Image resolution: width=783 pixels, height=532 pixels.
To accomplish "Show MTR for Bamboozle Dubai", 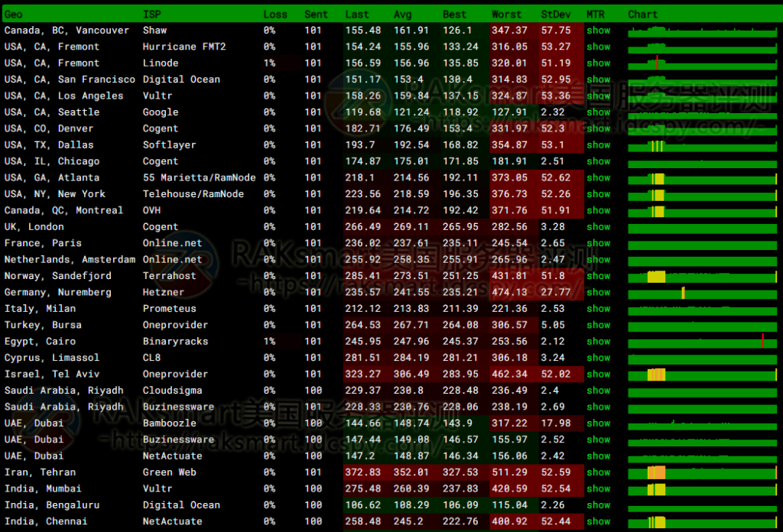I will point(598,423).
